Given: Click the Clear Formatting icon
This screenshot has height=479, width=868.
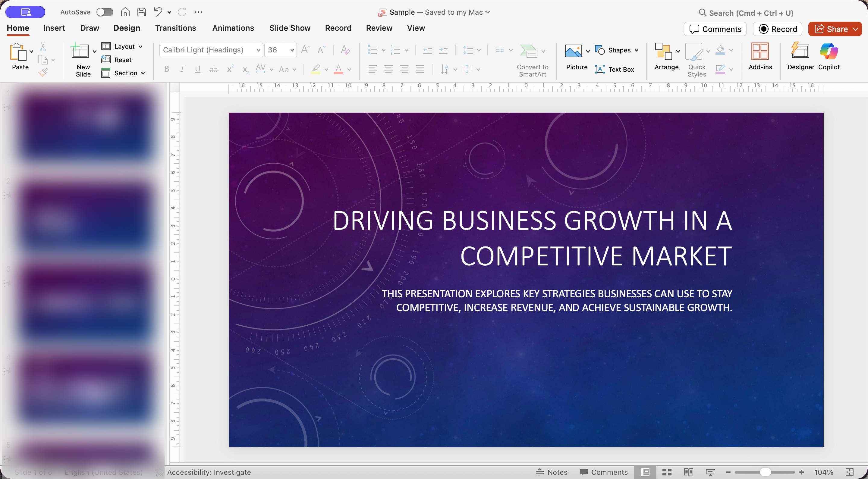Looking at the screenshot, I should (345, 50).
